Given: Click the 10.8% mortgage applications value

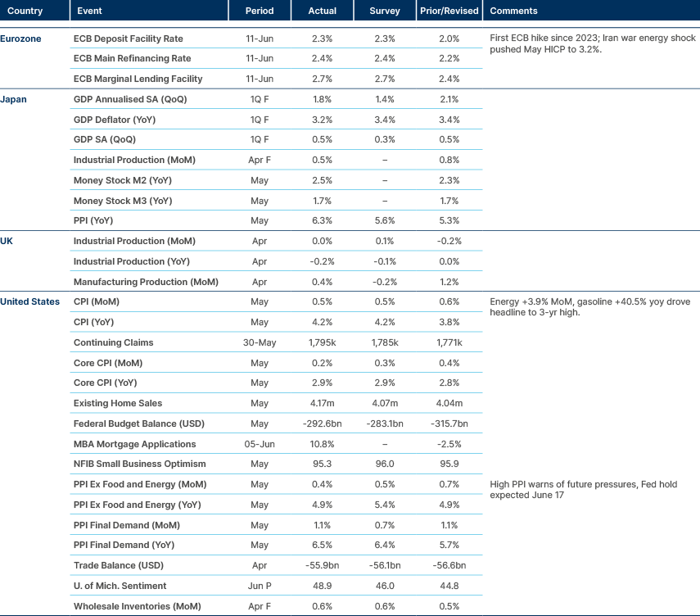Looking at the screenshot, I should 322,444.
